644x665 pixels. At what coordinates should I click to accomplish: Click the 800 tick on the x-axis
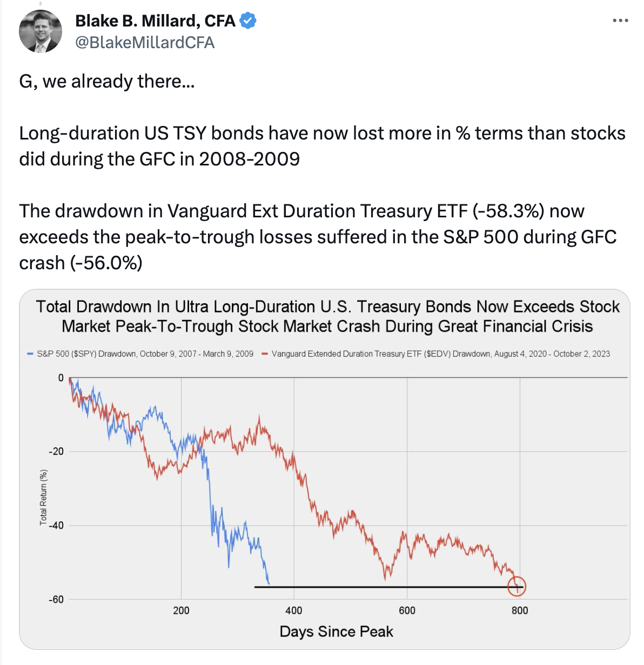pos(520,610)
